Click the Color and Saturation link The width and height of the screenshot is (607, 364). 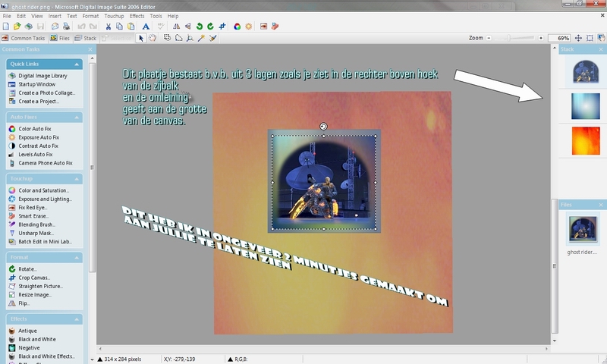coord(43,190)
